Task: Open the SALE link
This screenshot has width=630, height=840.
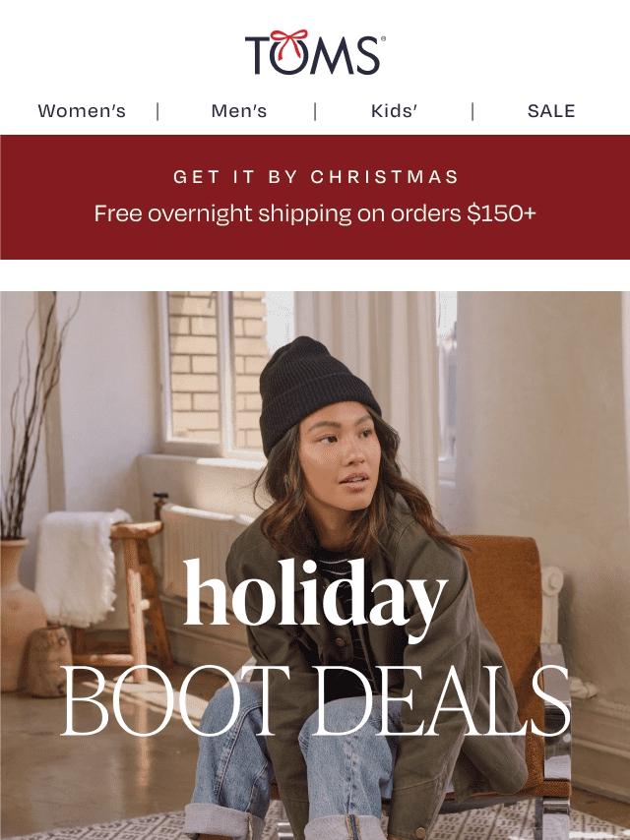Action: (551, 111)
